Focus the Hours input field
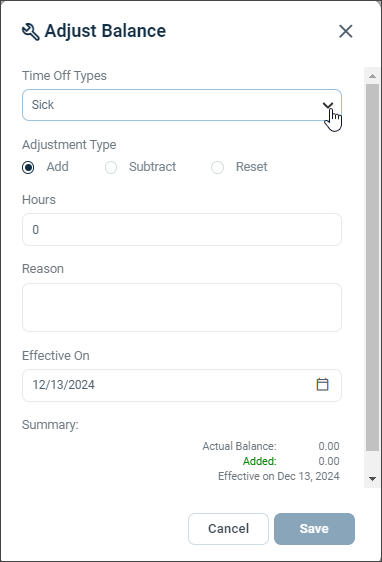Image resolution: width=382 pixels, height=562 pixels. point(182,229)
